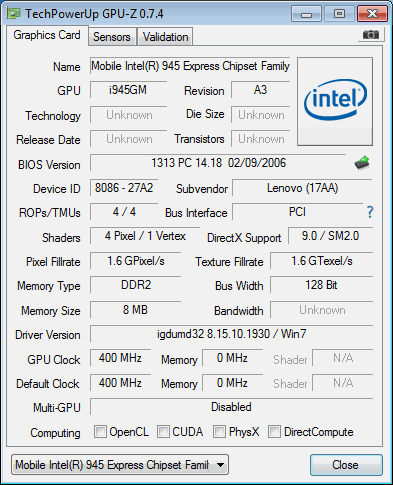Viewport: 393px width, 485px height.
Task: Click the camera screenshot icon
Action: [371, 35]
